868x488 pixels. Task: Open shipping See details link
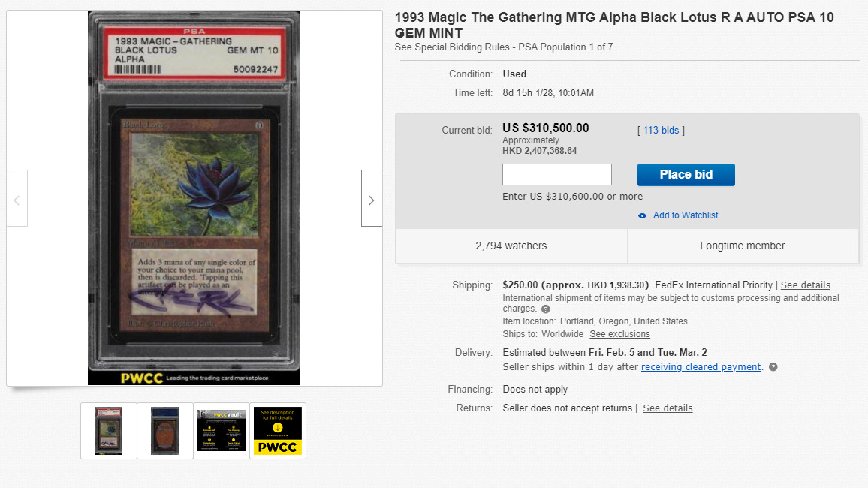tap(806, 285)
